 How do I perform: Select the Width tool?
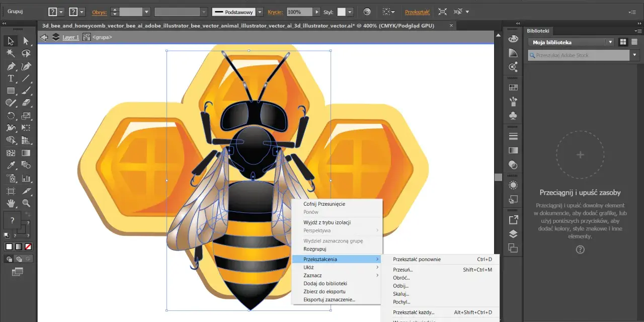coord(11,128)
